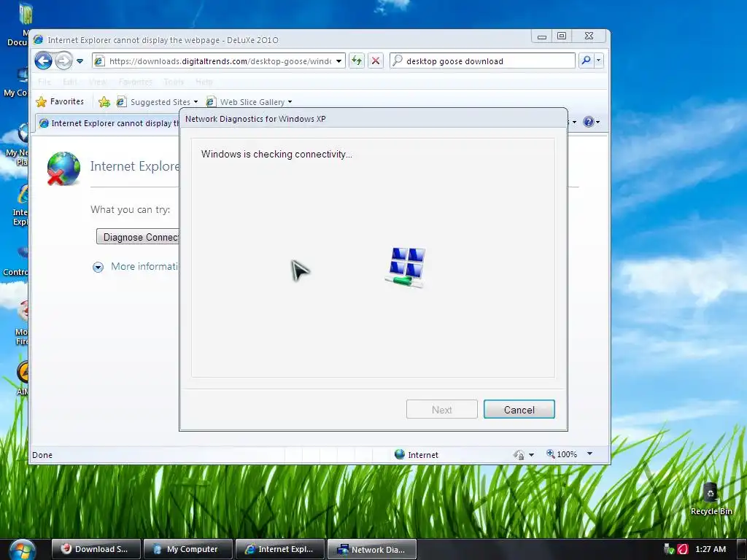Click the 100% zoom level button
Viewport: 747px width, 560px height.
point(562,454)
